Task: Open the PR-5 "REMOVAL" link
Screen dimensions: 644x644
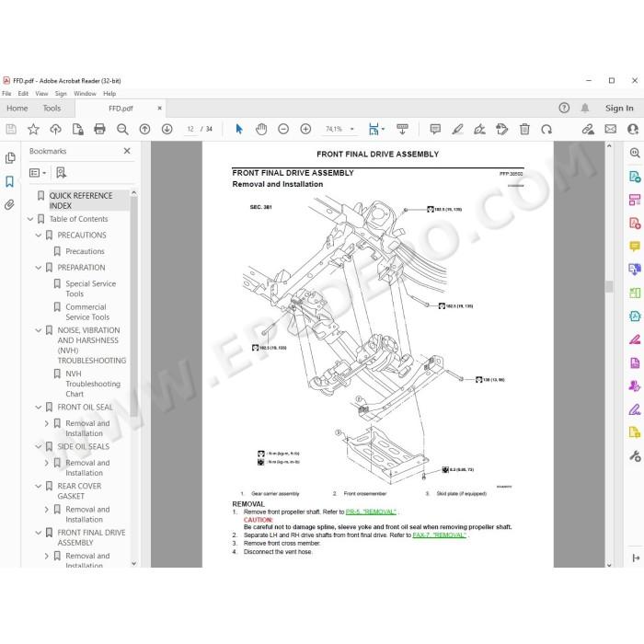Action: click(x=371, y=512)
